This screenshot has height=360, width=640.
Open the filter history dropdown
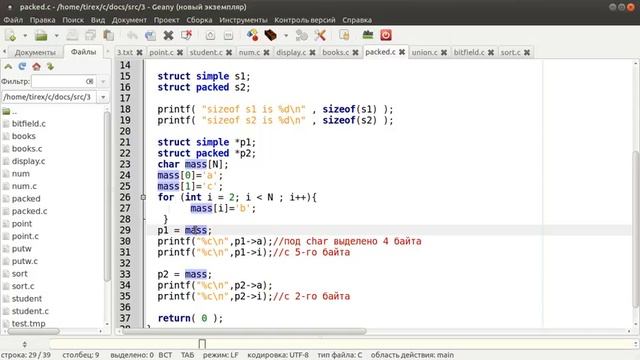pyautogui.click(x=103, y=81)
